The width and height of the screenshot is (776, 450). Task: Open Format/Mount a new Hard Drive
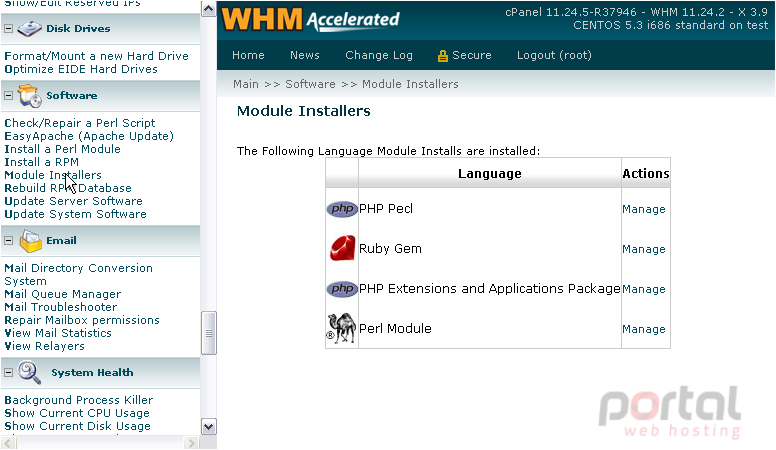tap(97, 56)
